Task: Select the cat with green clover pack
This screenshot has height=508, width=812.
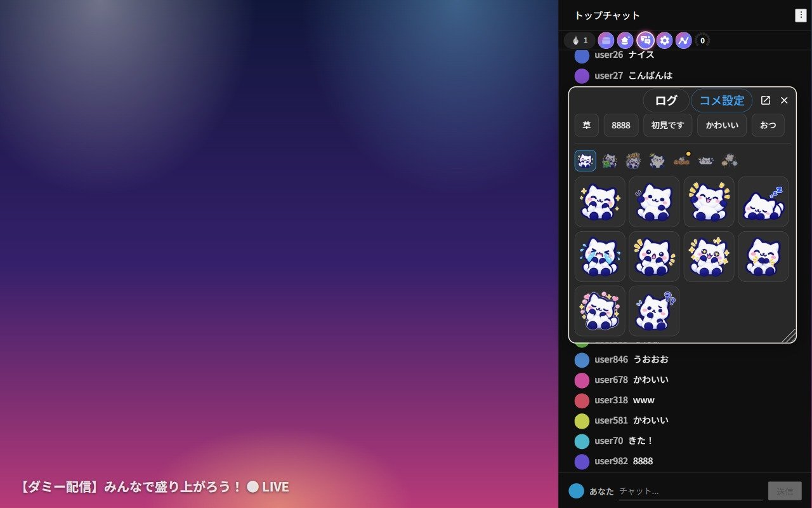Action: [x=609, y=161]
